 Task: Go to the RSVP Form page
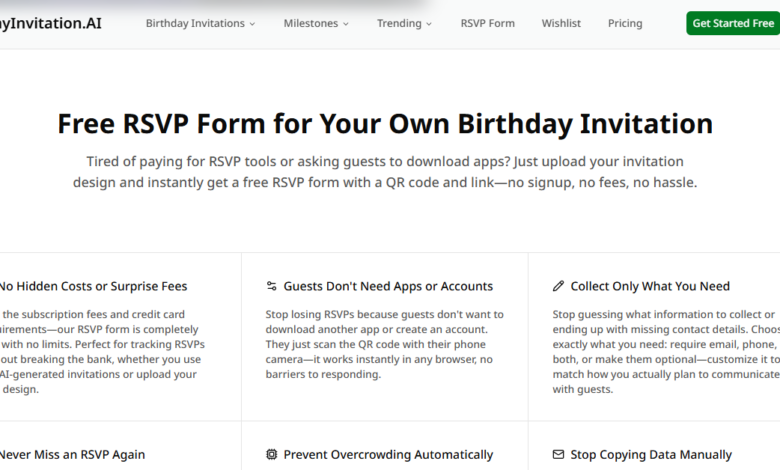487,23
